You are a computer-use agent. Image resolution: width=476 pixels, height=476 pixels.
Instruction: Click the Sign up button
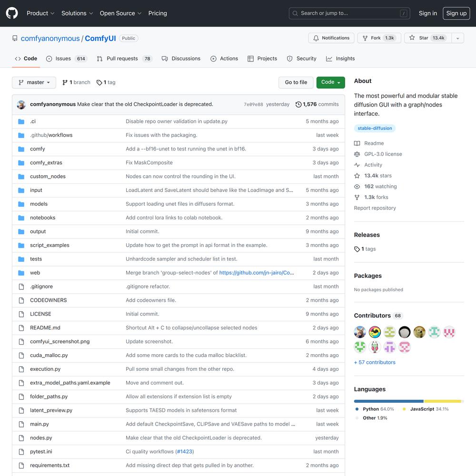456,13
